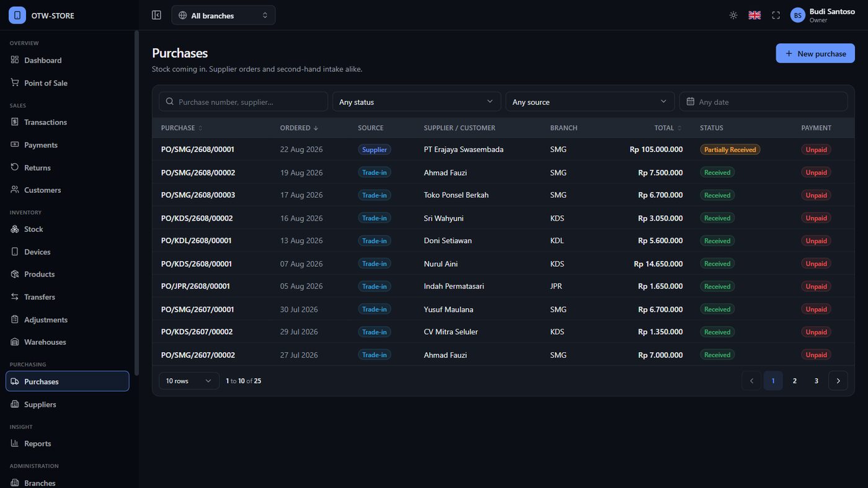This screenshot has height=488, width=868.
Task: Click the purchase number search field
Action: point(243,102)
